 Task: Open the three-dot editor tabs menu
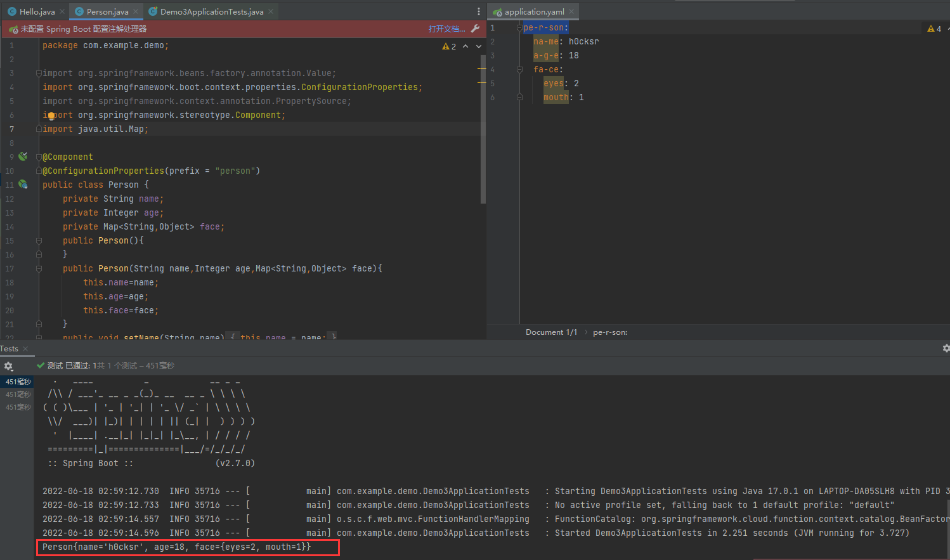[478, 11]
